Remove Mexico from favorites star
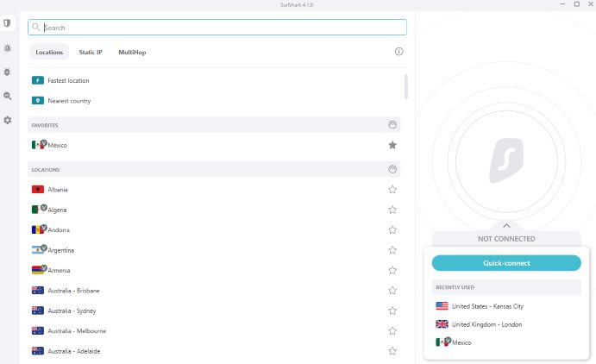The image size is (596, 364). pyautogui.click(x=392, y=145)
